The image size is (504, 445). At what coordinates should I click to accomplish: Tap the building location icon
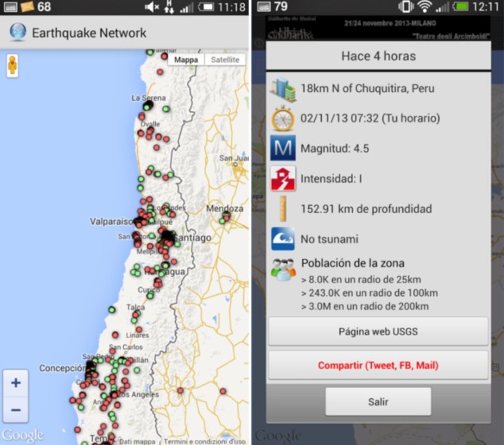[282, 89]
